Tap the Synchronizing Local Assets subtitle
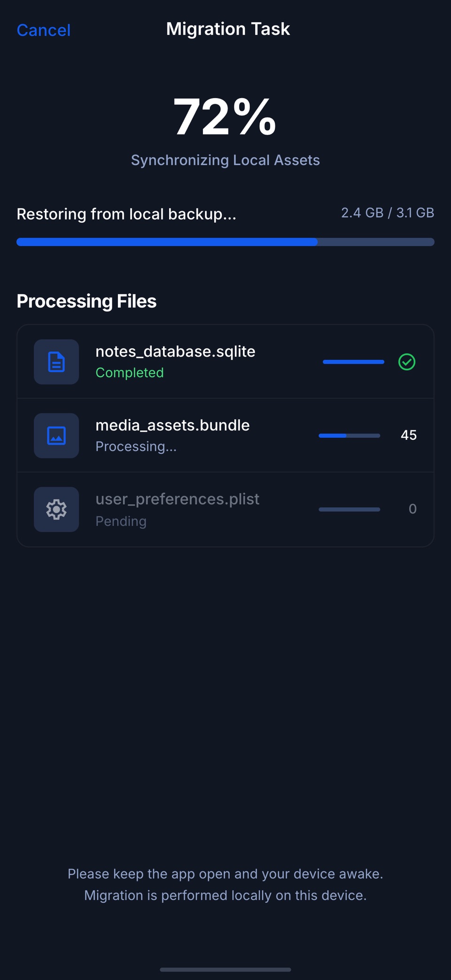This screenshot has height=980, width=451. click(x=225, y=160)
